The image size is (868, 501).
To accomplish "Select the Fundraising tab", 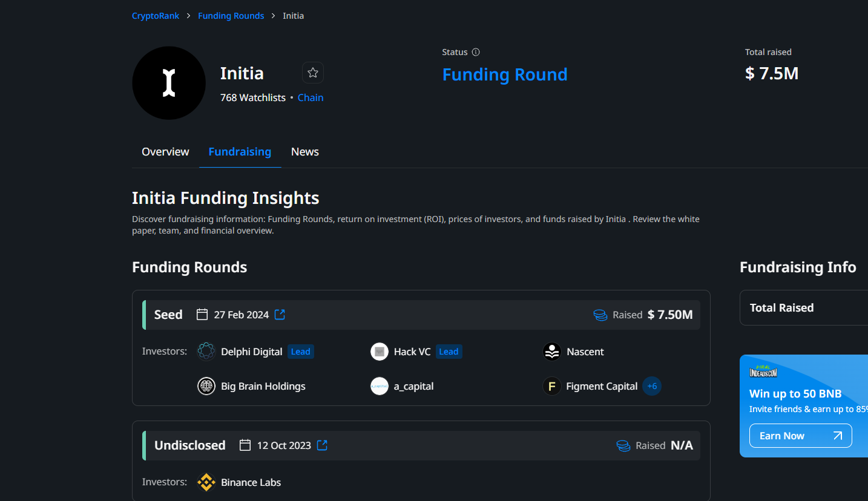I will (x=240, y=152).
